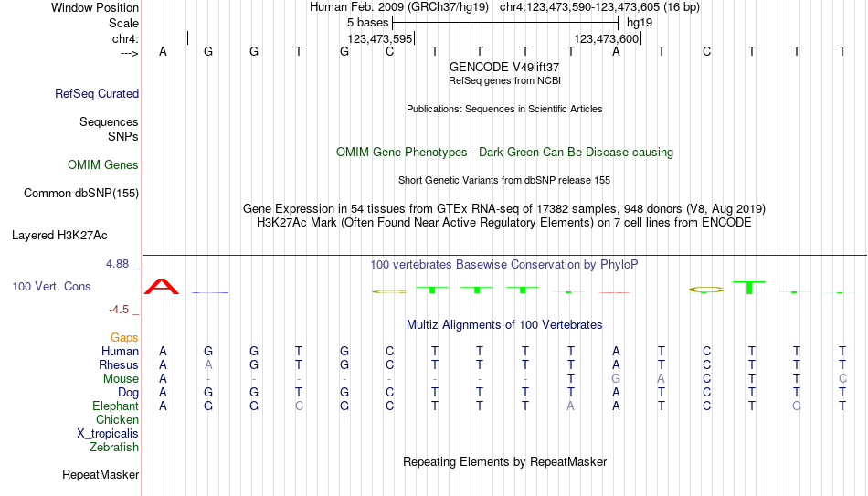Viewport: 868px width, 496px height.
Task: Click the Rhesus species label
Action: point(119,364)
